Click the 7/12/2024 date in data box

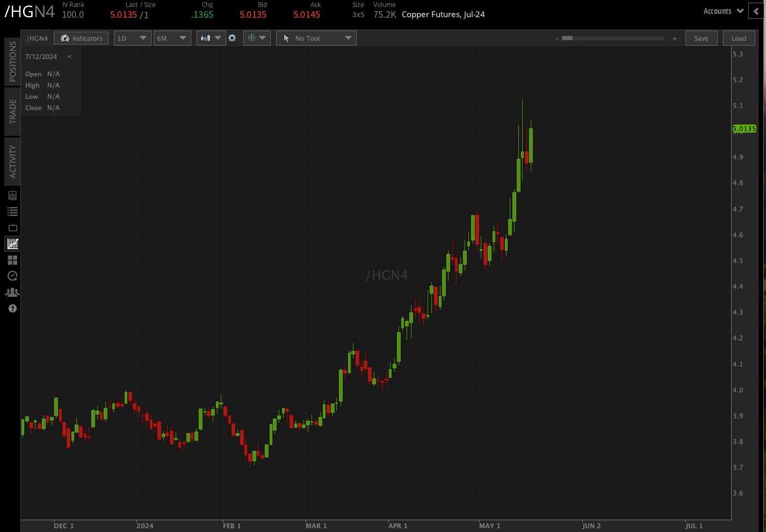tap(41, 56)
